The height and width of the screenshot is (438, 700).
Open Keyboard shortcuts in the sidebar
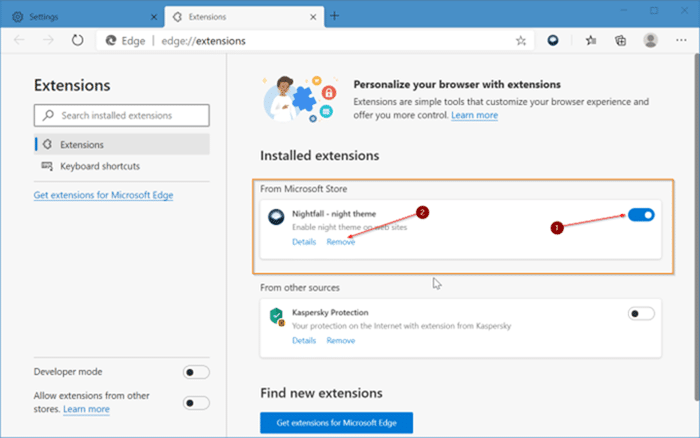(121, 166)
